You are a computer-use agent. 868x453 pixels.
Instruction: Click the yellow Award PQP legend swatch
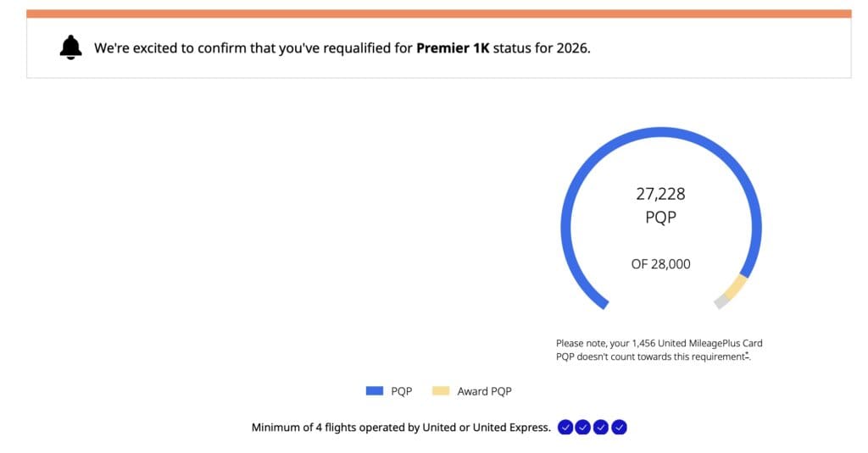pyautogui.click(x=441, y=391)
